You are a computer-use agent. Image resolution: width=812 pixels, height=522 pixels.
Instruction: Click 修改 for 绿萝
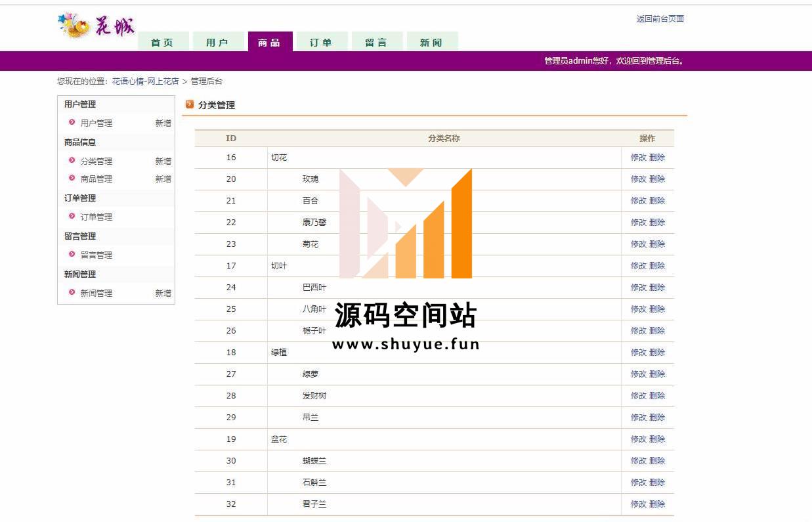click(639, 374)
